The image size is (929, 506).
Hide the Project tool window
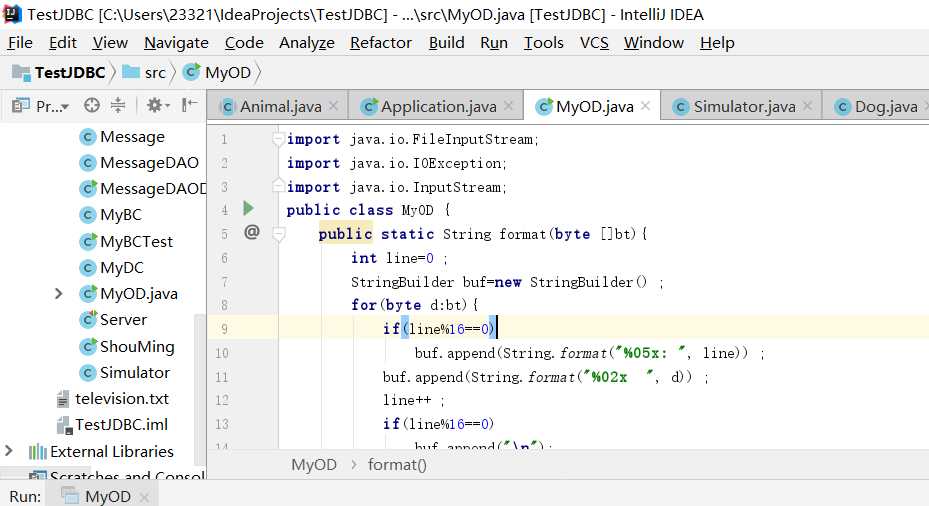[x=189, y=105]
